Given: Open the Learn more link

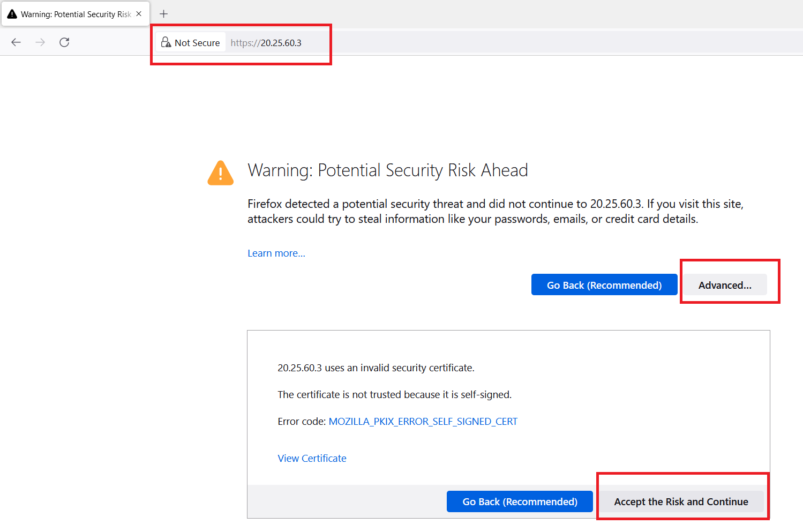Looking at the screenshot, I should (276, 253).
